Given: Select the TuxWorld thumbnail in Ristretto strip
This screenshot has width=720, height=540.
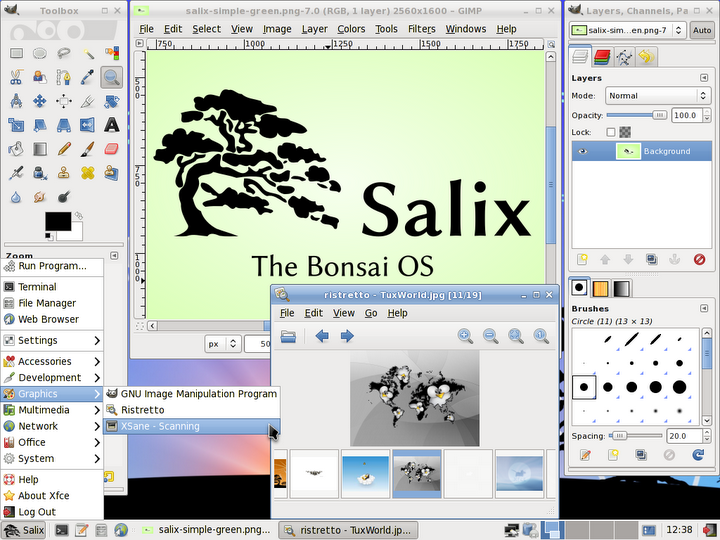Looking at the screenshot, I should [x=416, y=474].
